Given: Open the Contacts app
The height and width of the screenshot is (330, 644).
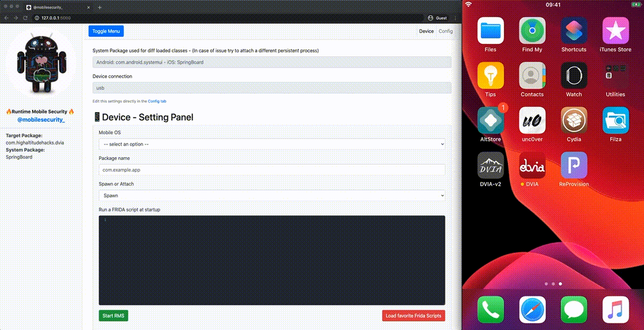Looking at the screenshot, I should (532, 76).
